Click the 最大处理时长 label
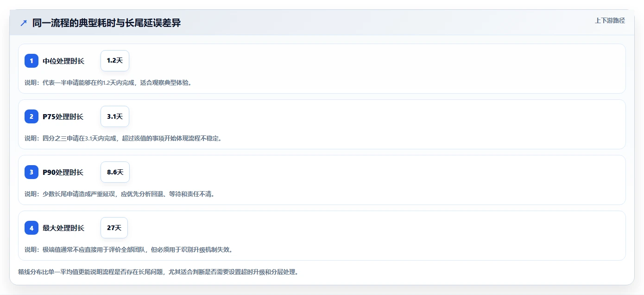Screen dimensions: 644x295 point(63,228)
